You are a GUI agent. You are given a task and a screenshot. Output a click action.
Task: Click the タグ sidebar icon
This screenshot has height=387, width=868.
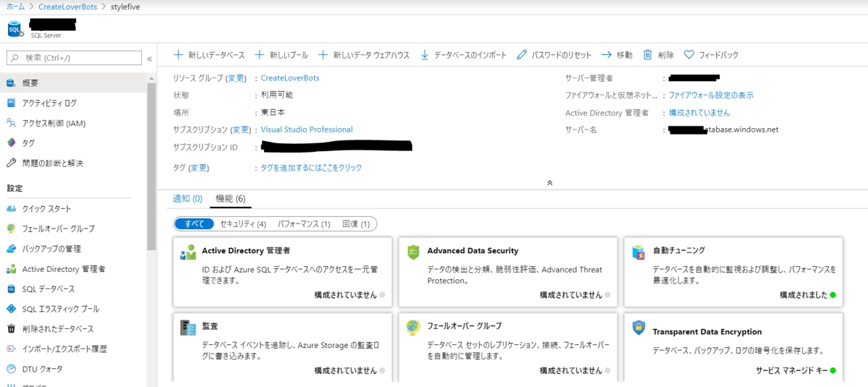point(11,143)
